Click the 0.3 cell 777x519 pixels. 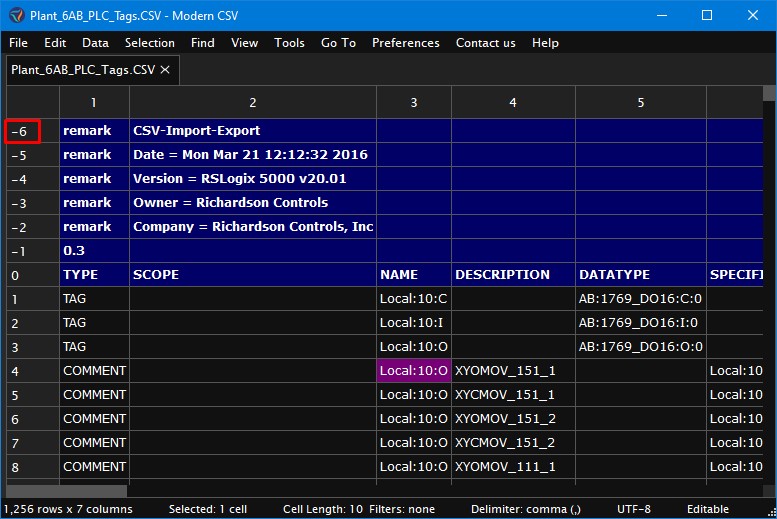94,251
